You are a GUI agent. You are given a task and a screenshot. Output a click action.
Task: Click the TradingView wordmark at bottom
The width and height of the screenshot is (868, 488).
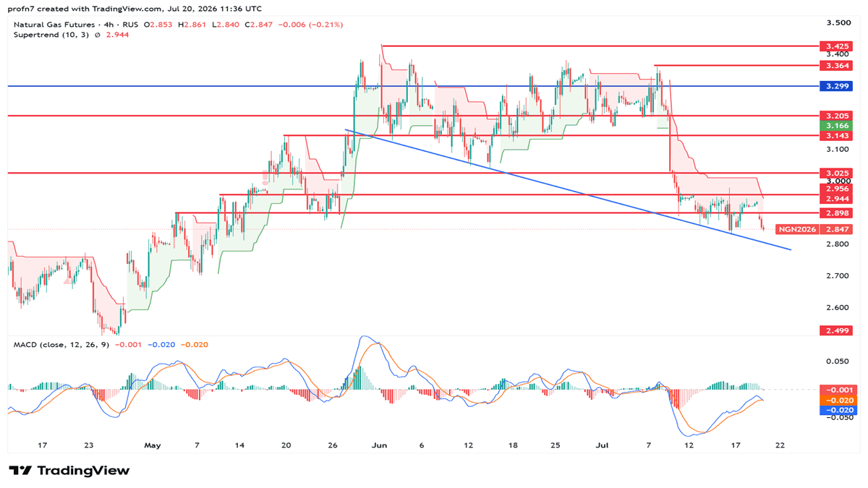click(x=83, y=471)
